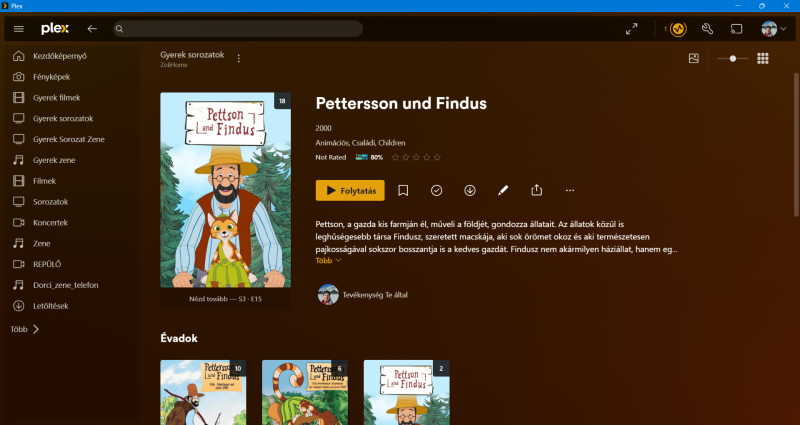Open the hamburger navigation menu
Screen dimensions: 800x425
19,29
